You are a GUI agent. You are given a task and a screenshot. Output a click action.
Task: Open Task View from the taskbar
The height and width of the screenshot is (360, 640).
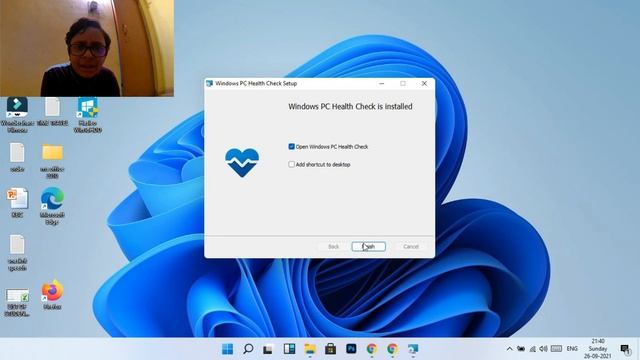(268, 349)
